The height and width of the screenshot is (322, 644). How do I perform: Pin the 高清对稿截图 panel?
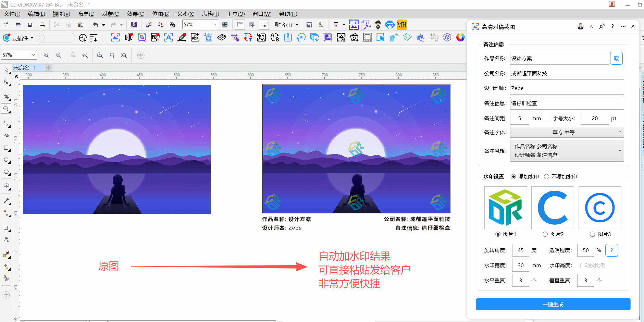coord(602,26)
